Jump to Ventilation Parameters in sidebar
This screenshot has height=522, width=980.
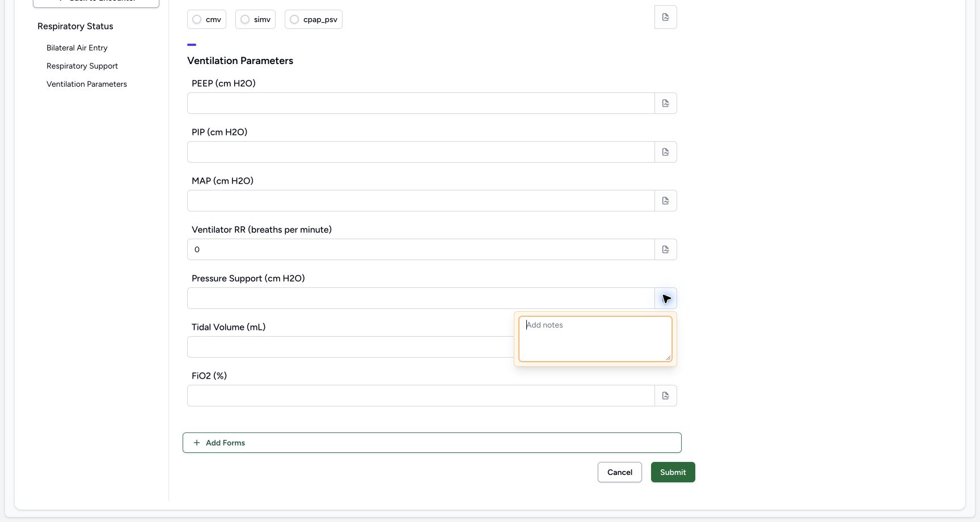[x=87, y=84]
